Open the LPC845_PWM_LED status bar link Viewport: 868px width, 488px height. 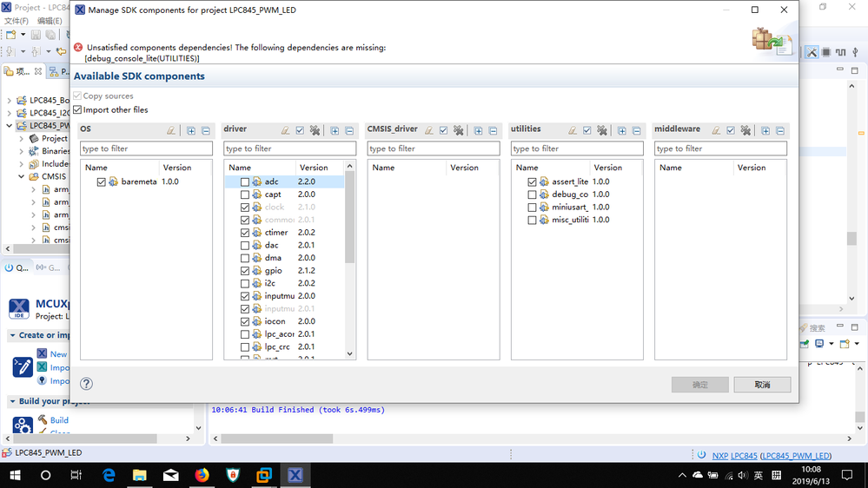tap(796, 456)
